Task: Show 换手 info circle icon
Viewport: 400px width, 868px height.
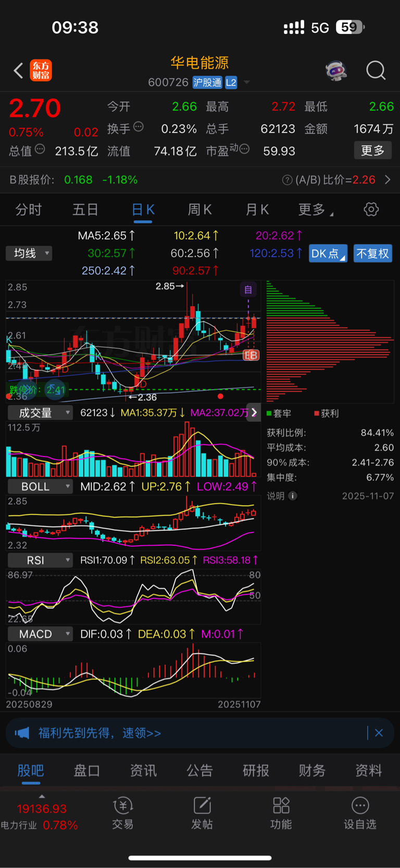Action: [139, 126]
